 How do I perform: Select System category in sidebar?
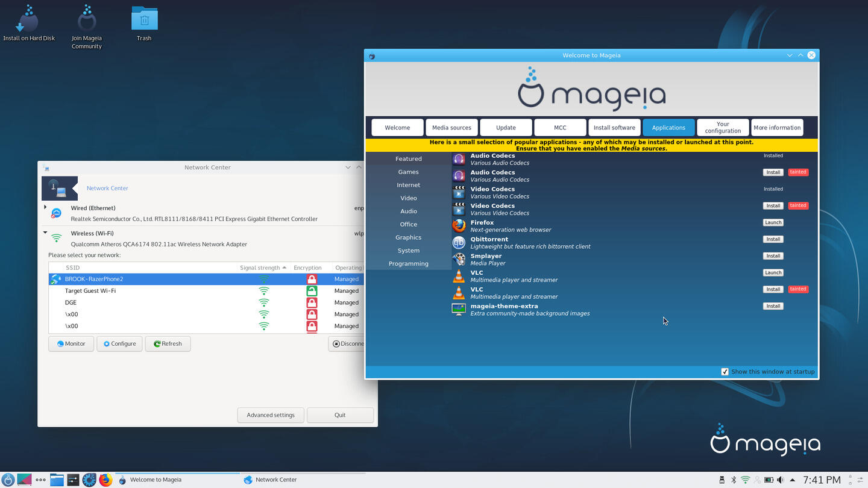tap(408, 250)
